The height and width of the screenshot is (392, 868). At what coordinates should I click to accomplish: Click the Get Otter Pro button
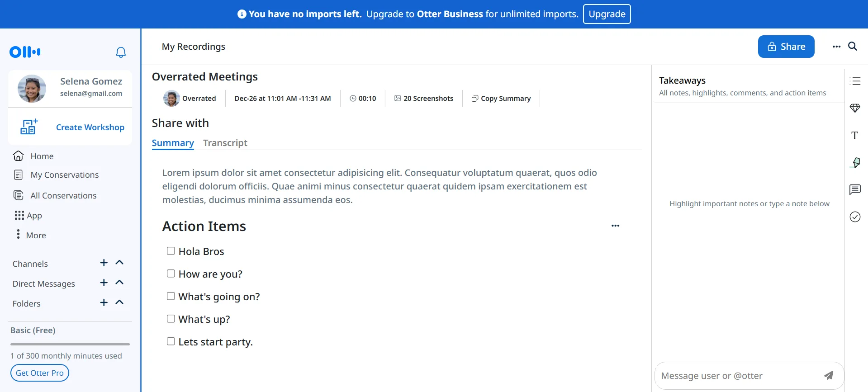(x=40, y=373)
